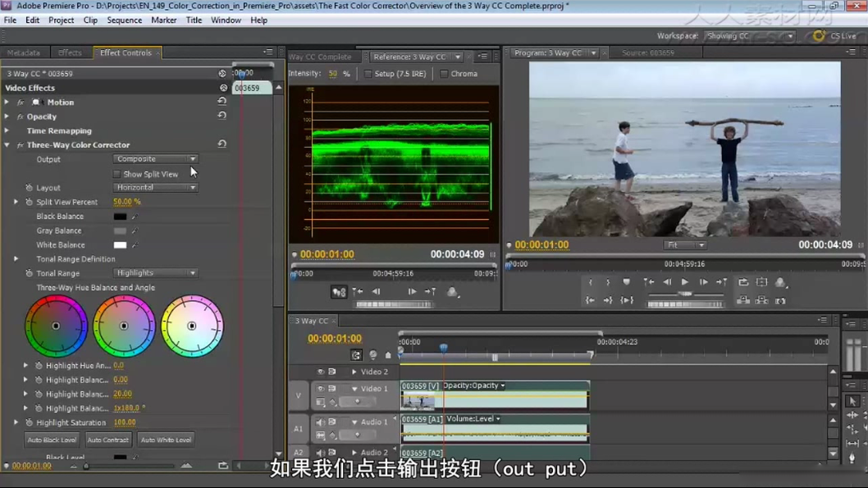Click the Snap icon in the timeline
This screenshot has height=488, width=868.
click(x=356, y=354)
